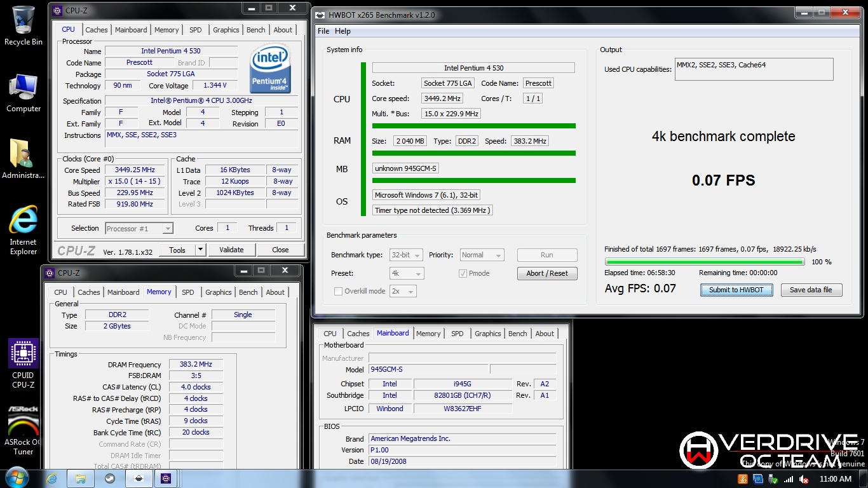Switch to the CPU-Z taskbar button
The height and width of the screenshot is (488, 868).
tap(166, 478)
